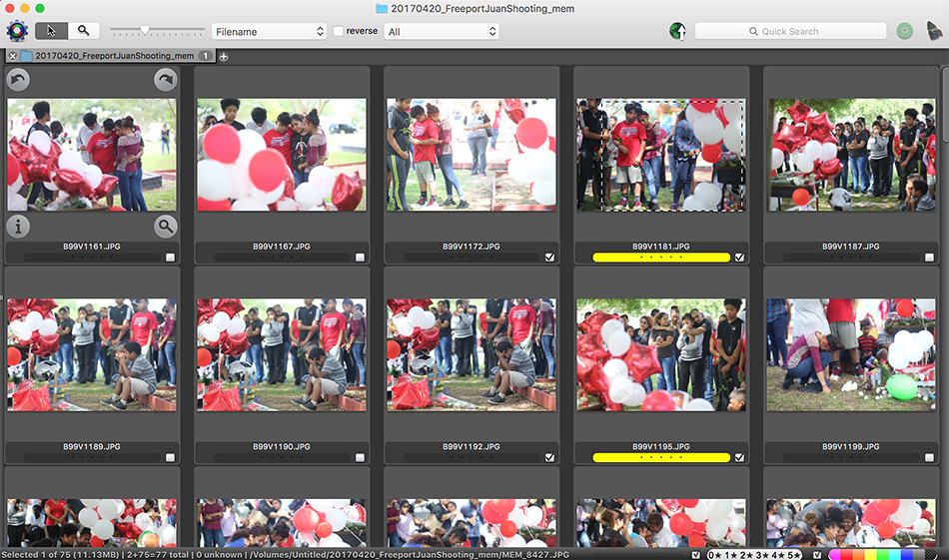
Task: Click the yellow color class bar of B99V1195.JPG
Action: coord(661,458)
